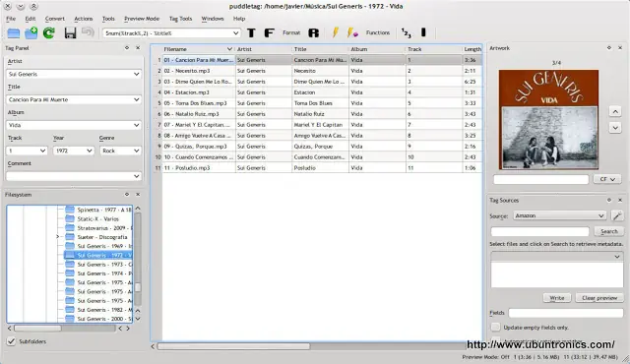Screen dimensions: 630x364
Task: Open the Preview Mode menu
Action: [x=142, y=19]
